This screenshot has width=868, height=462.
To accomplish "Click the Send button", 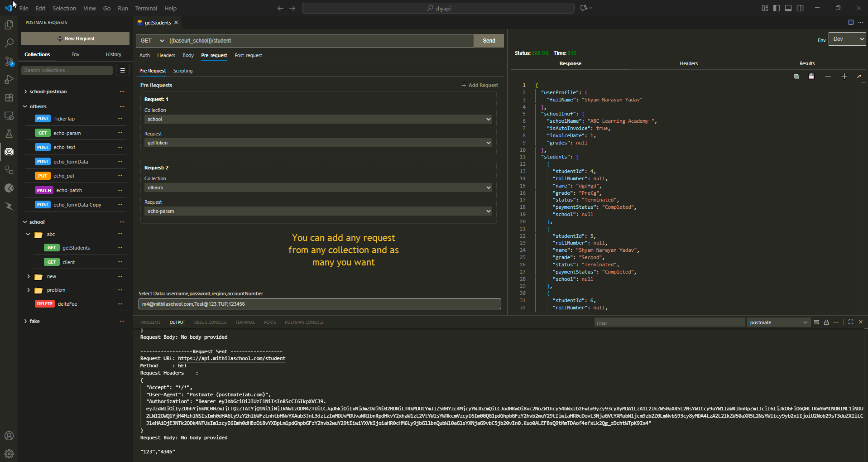I will (489, 41).
